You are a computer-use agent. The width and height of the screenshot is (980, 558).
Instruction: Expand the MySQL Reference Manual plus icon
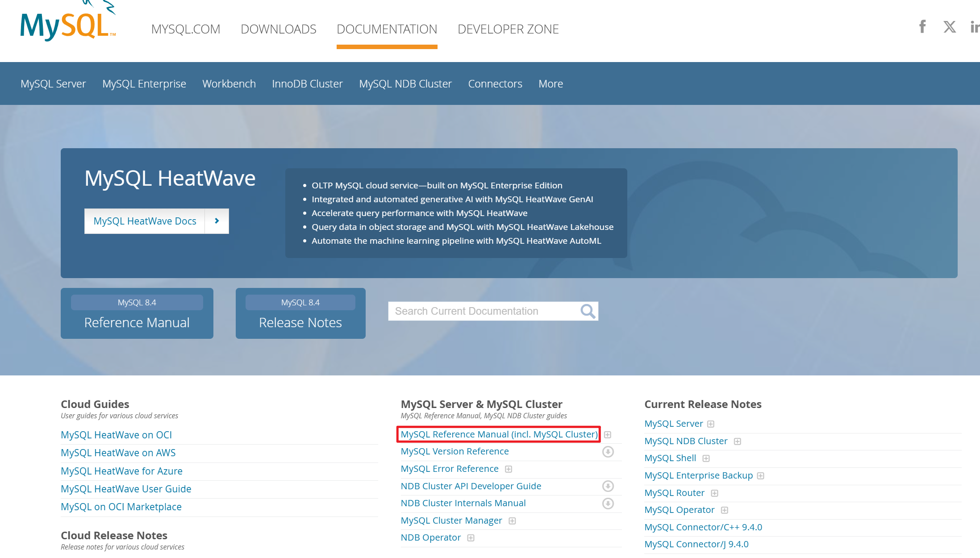point(608,435)
